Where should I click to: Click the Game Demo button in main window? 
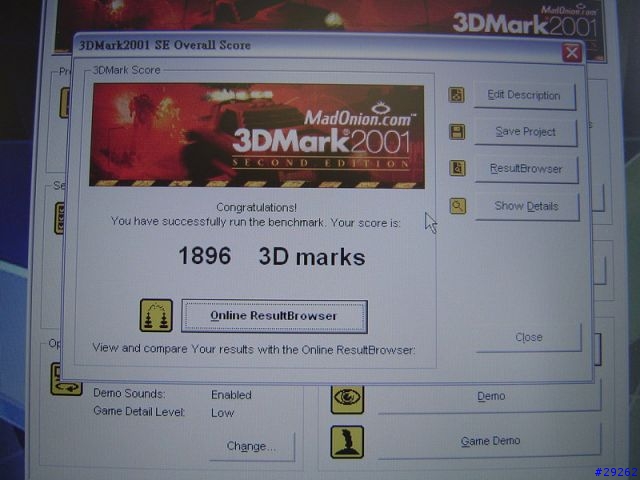click(490, 441)
